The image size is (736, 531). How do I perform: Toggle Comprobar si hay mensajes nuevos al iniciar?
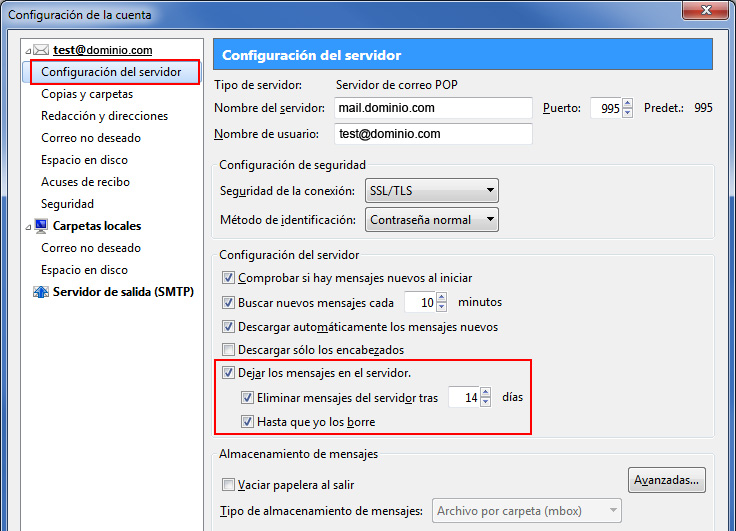click(228, 278)
